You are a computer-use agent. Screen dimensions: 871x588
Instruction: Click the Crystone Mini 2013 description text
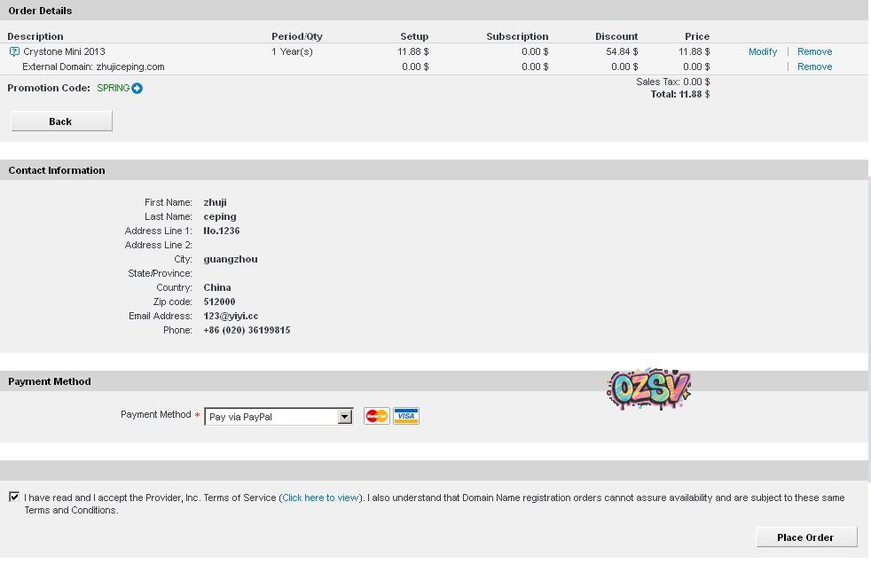[x=64, y=51]
